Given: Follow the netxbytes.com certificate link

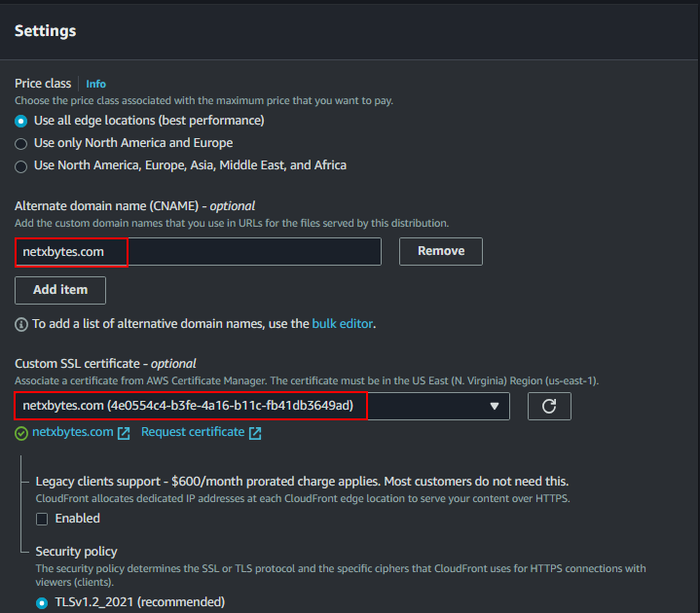Looking at the screenshot, I should tap(73, 432).
